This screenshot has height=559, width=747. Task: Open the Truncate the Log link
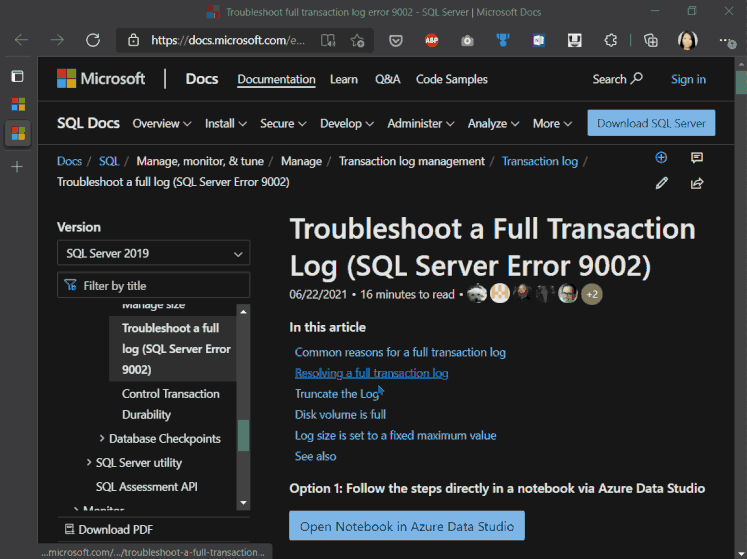coord(337,394)
